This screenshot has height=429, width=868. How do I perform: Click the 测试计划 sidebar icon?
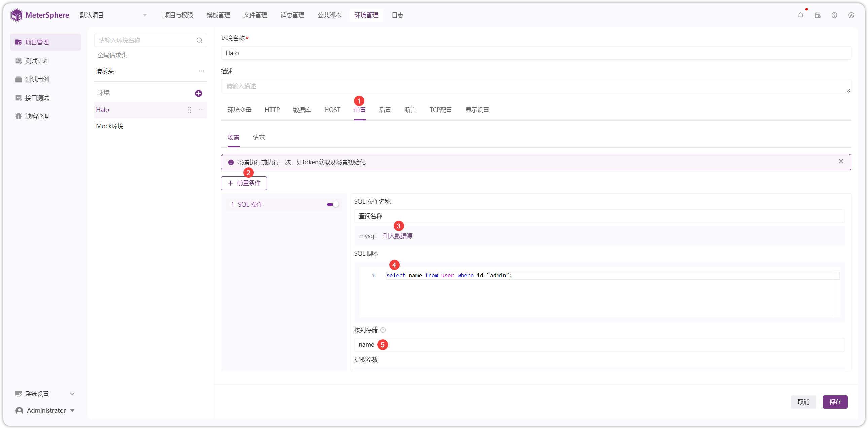19,61
